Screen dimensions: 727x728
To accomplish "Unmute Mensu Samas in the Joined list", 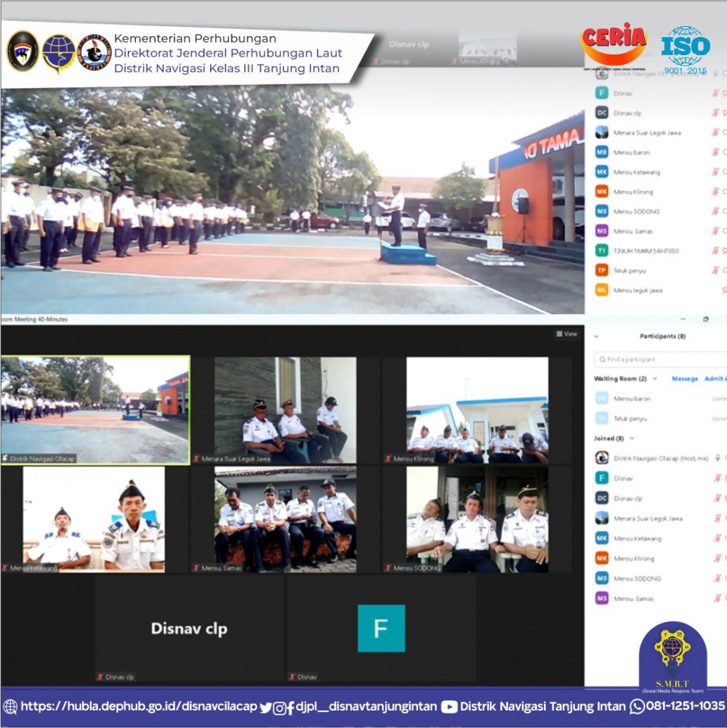I will point(718,598).
